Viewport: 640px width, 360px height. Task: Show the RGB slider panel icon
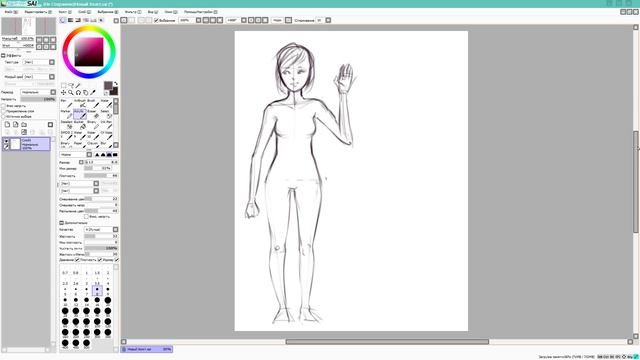[x=71, y=20]
